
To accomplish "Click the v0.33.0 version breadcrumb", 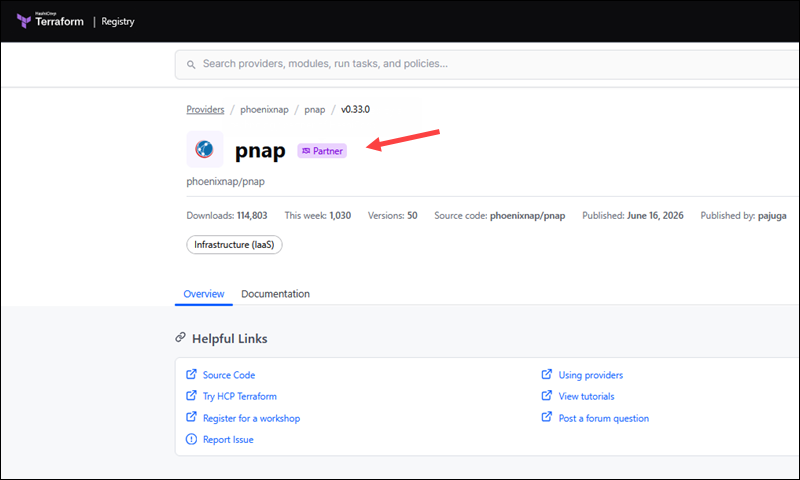I will [x=356, y=109].
